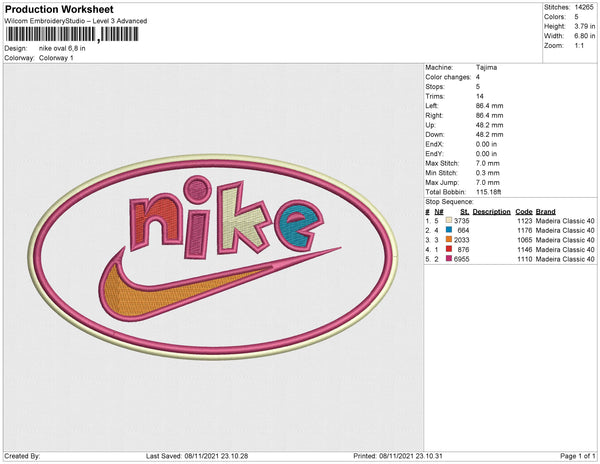The image size is (600, 464).
Task: Click the cream color swatch for thread 1123
Action: [x=449, y=220]
